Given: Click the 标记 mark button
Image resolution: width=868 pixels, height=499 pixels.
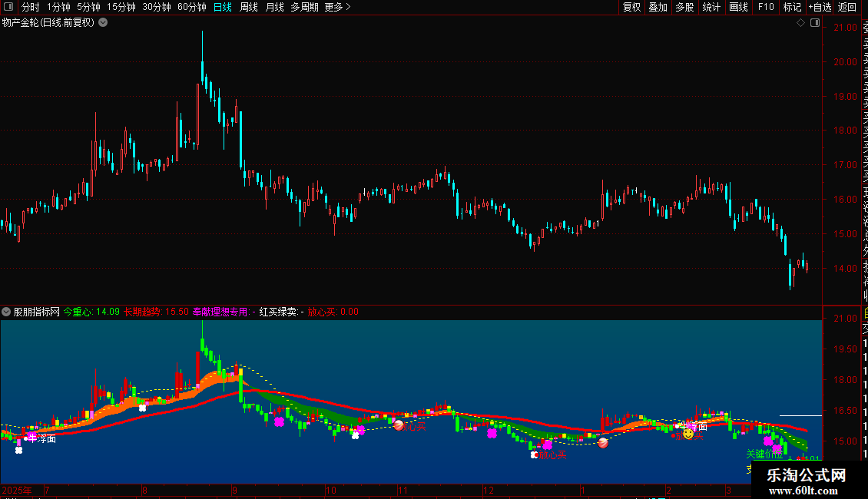Looking at the screenshot, I should pyautogui.click(x=792, y=7).
